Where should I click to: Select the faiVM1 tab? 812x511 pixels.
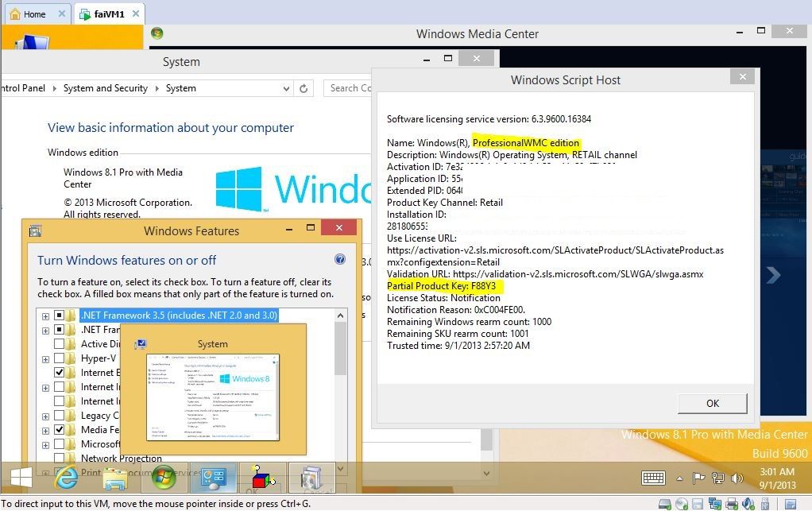click(x=110, y=14)
